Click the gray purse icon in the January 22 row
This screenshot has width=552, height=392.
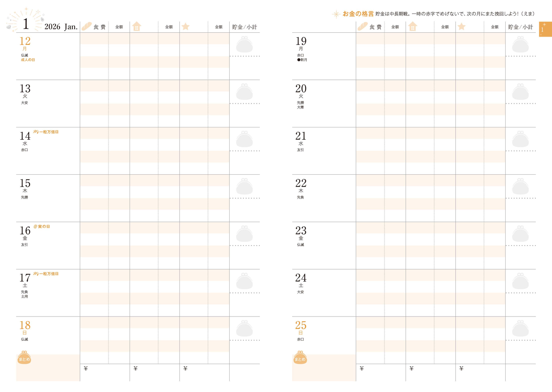point(520,186)
